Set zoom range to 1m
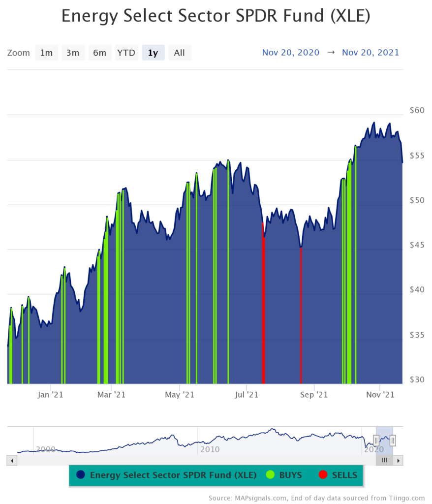432x504 pixels. [x=46, y=53]
